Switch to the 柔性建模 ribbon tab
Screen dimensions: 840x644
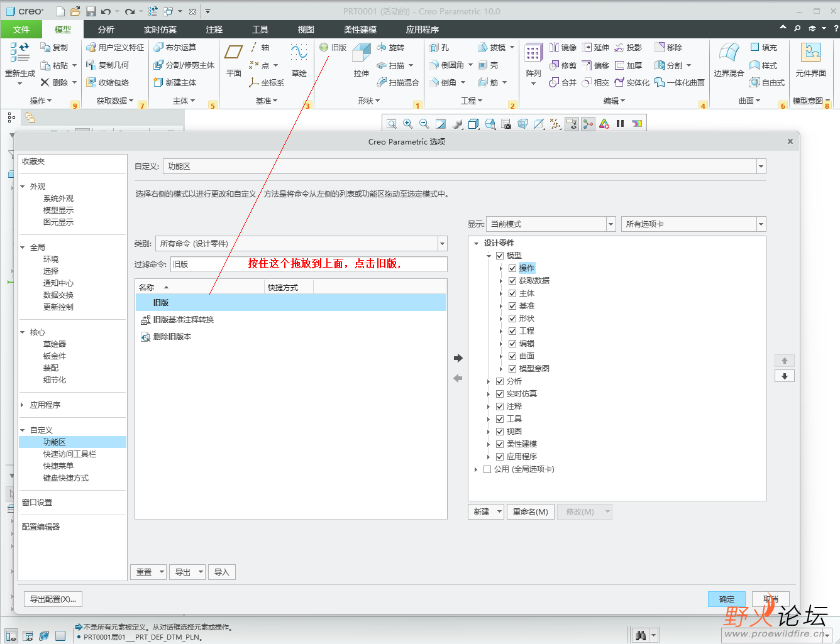point(360,30)
